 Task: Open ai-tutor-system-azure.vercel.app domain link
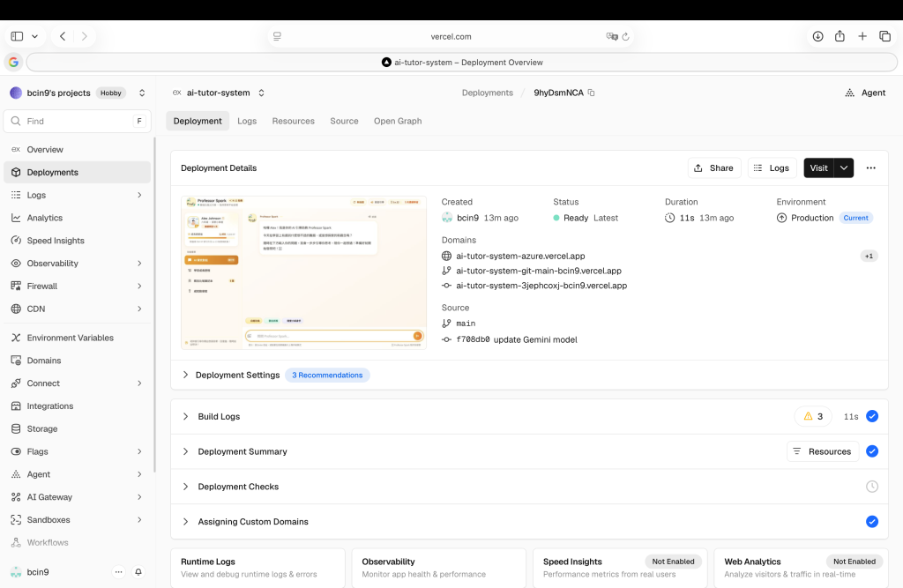coord(520,257)
